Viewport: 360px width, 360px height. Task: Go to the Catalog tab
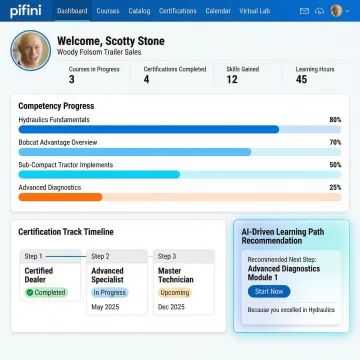pos(139,11)
